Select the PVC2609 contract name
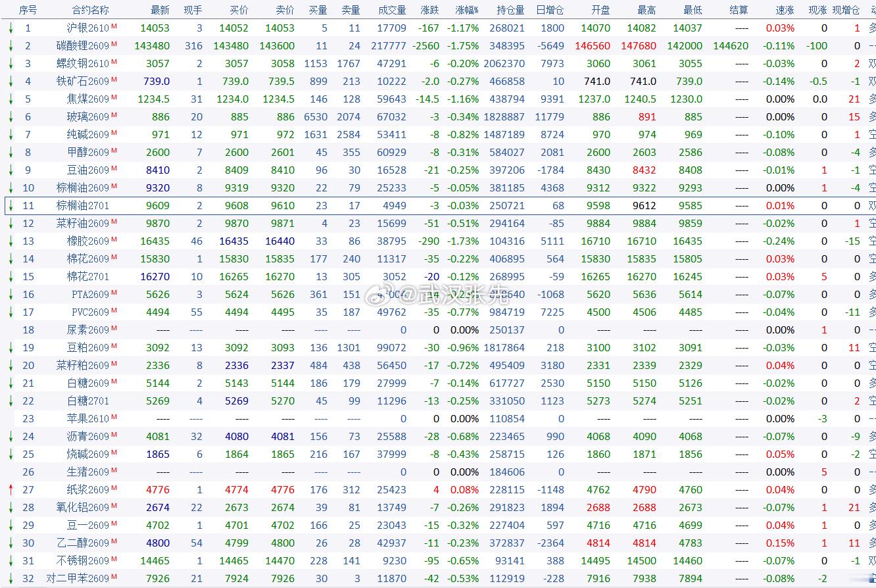 tap(90, 312)
